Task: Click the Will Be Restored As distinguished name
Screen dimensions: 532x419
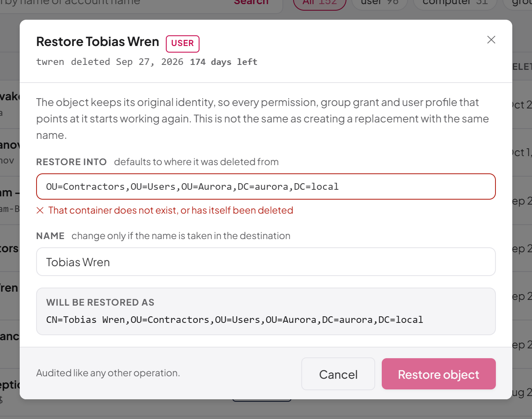Action: (x=234, y=320)
